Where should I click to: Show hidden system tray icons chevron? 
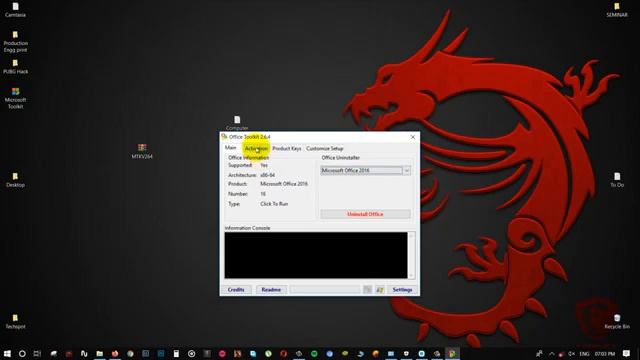(551, 353)
